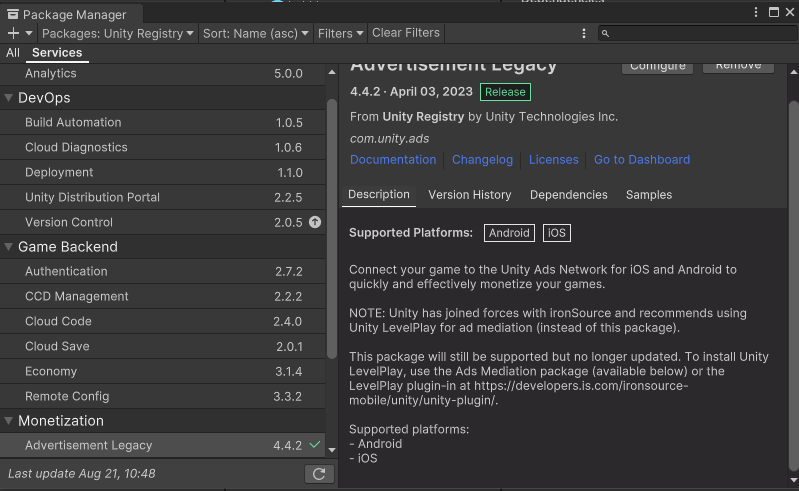Image resolution: width=799 pixels, height=491 pixels.
Task: Click the Configure button
Action: [657, 68]
